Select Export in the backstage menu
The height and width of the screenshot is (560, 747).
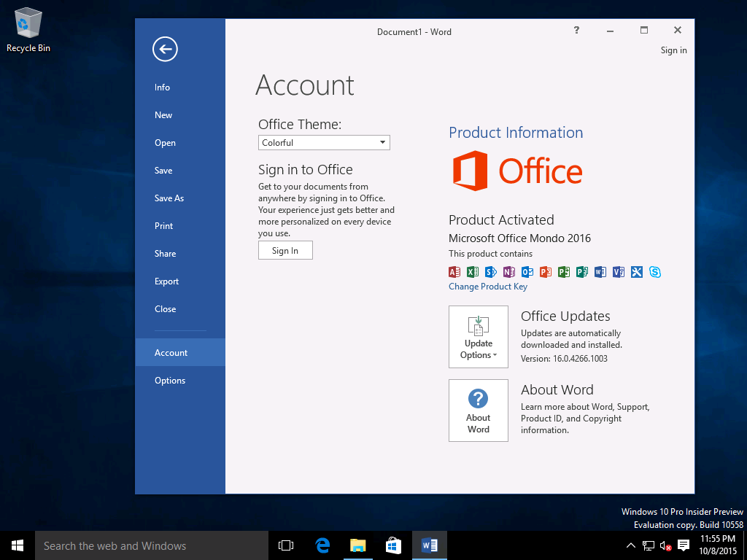[180, 281]
